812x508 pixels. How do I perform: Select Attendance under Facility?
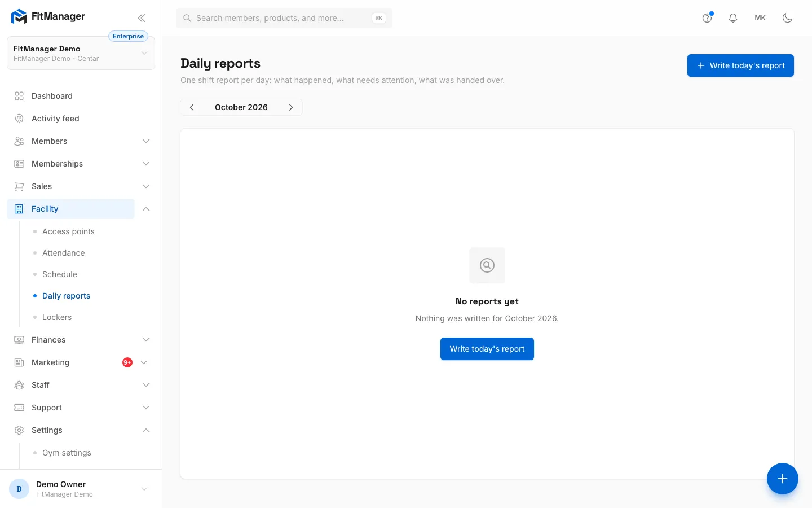coord(64,253)
